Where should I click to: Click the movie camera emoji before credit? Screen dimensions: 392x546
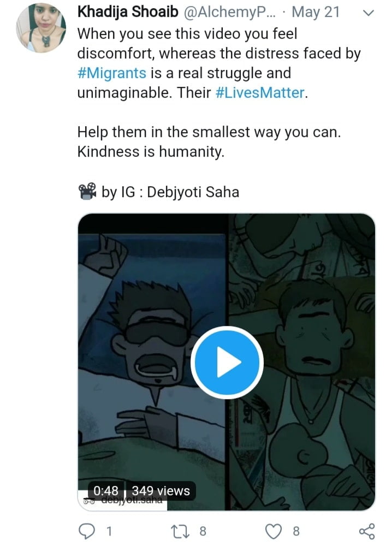pos(87,192)
